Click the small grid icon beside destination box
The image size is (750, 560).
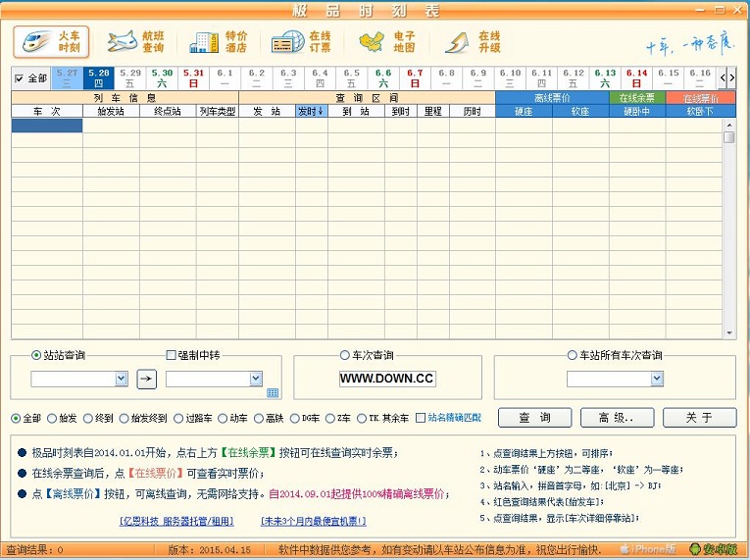pyautogui.click(x=273, y=393)
